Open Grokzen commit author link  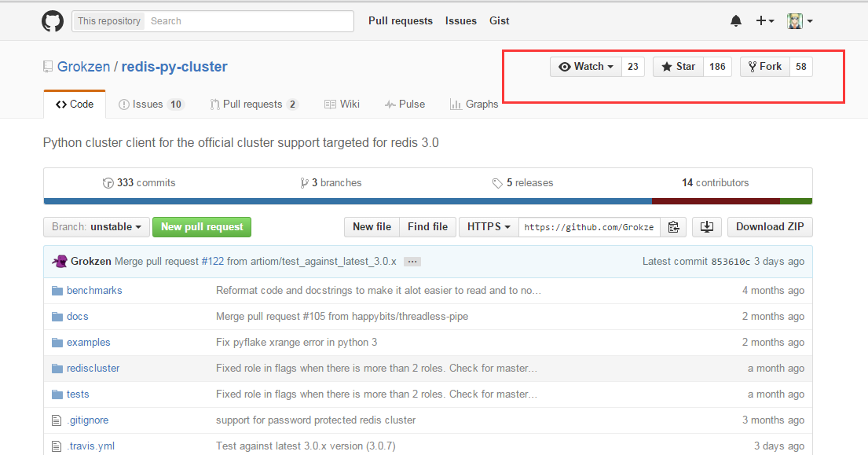click(x=91, y=261)
